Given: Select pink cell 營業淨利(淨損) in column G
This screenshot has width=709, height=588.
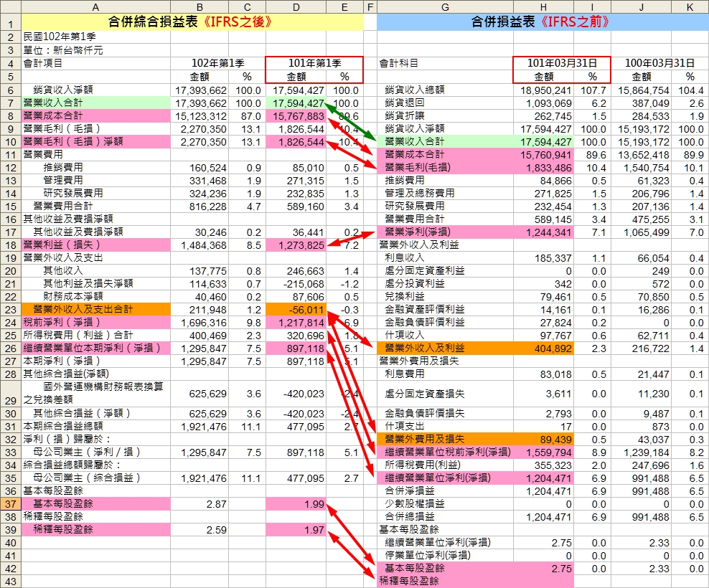Looking at the screenshot, I should pyautogui.click(x=445, y=232).
